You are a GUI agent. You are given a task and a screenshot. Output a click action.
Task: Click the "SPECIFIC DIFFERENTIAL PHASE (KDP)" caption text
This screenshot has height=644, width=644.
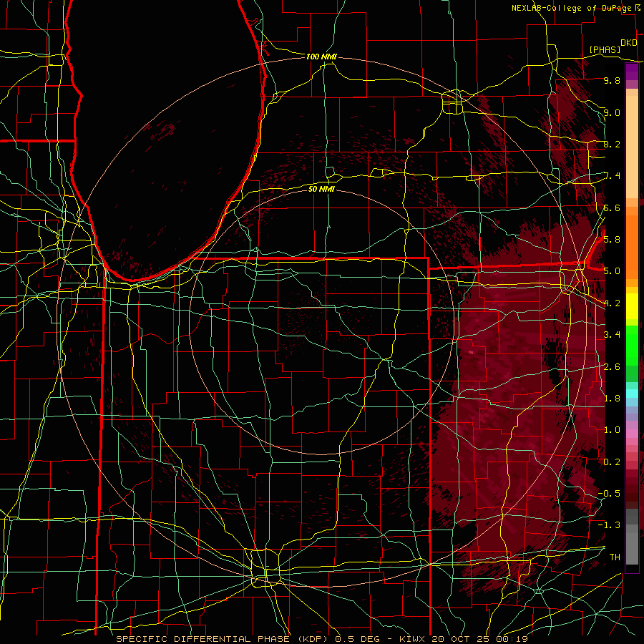[223, 639]
